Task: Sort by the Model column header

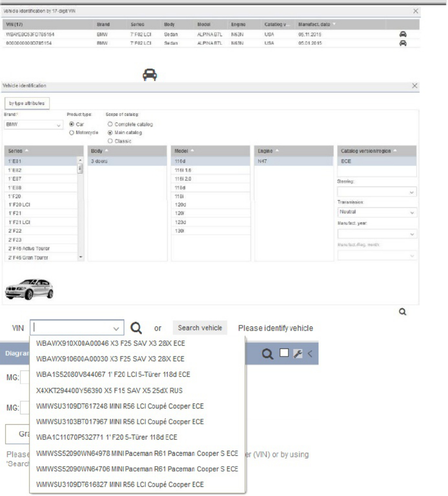Action: [x=211, y=151]
